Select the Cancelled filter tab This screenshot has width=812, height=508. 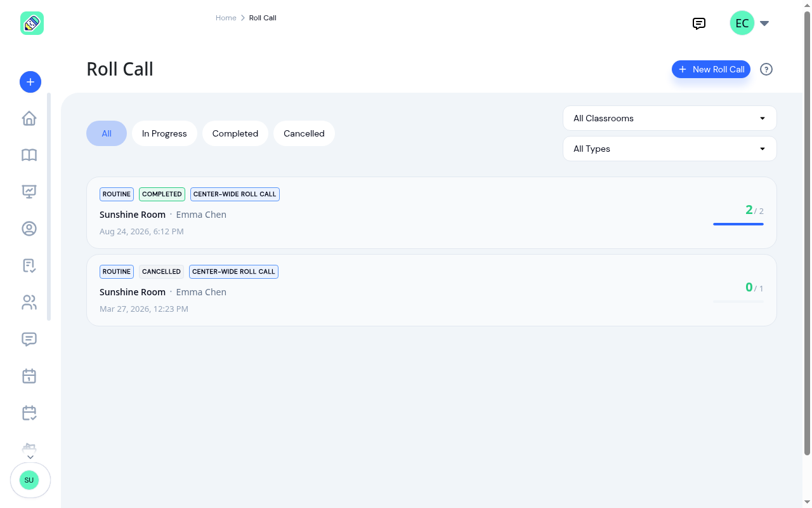pyautogui.click(x=304, y=133)
